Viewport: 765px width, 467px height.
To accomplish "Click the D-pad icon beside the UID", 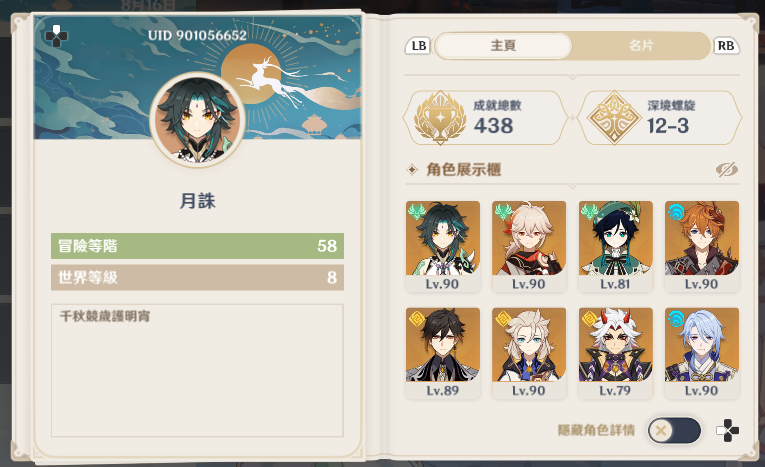I will 57,36.
